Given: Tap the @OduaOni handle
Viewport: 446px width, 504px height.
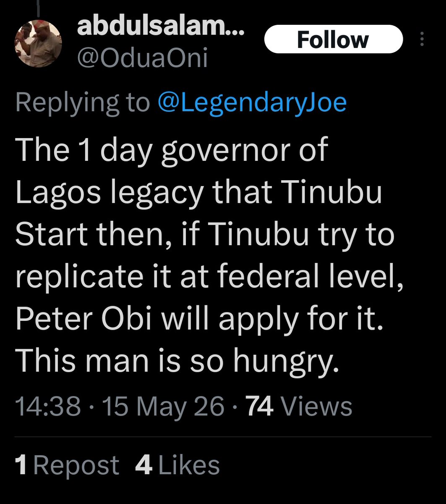Looking at the screenshot, I should point(143,59).
